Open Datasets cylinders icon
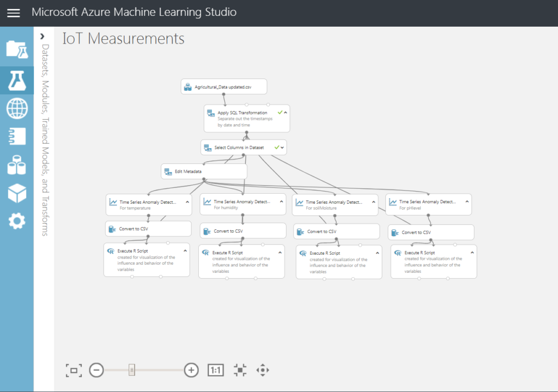 16,164
